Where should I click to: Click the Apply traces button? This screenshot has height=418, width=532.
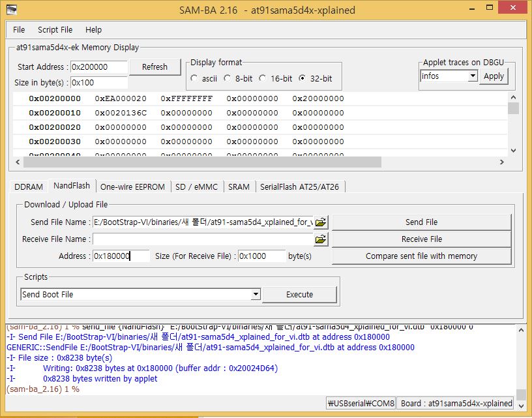[494, 76]
